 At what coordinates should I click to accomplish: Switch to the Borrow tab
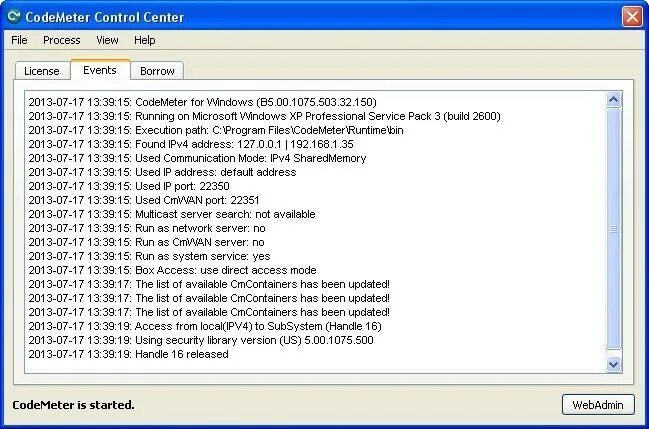point(157,71)
